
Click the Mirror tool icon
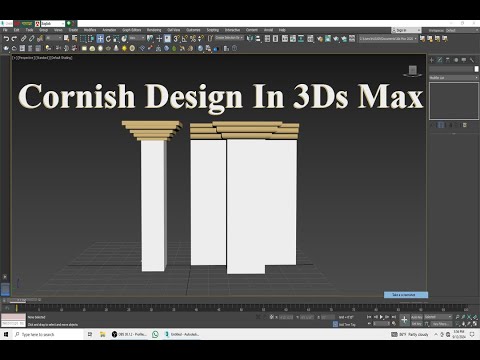tap(250, 39)
